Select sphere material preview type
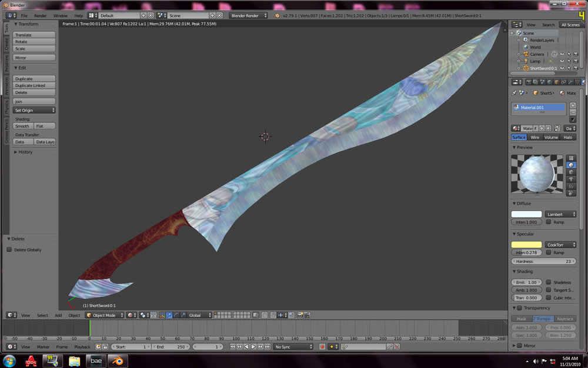Image resolution: width=588 pixels, height=368 pixels. pos(571,165)
